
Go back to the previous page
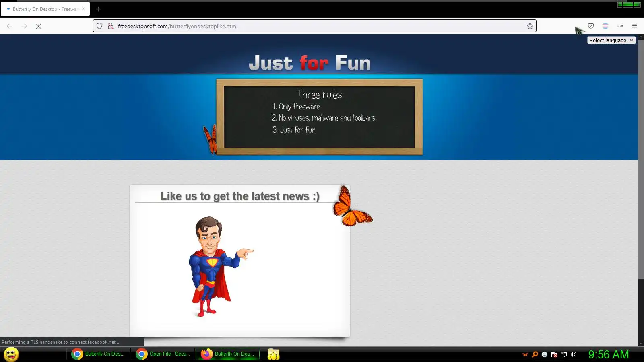pos(10,26)
